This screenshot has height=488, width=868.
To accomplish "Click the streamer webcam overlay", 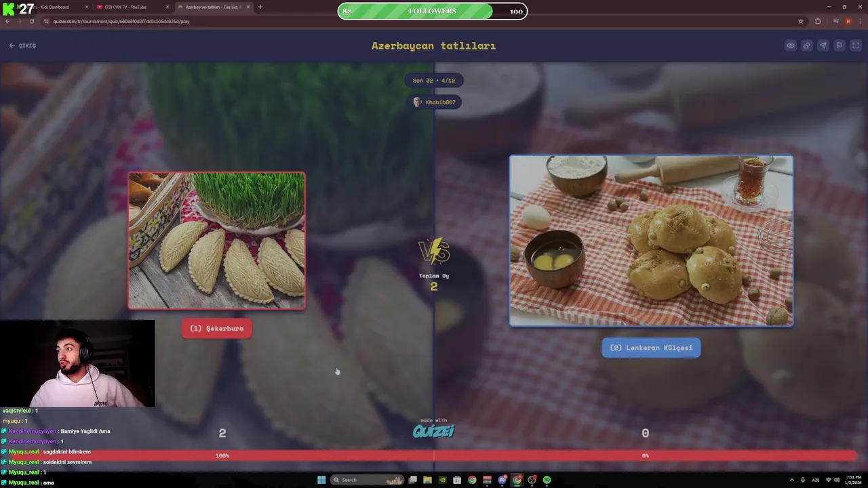I will point(77,363).
